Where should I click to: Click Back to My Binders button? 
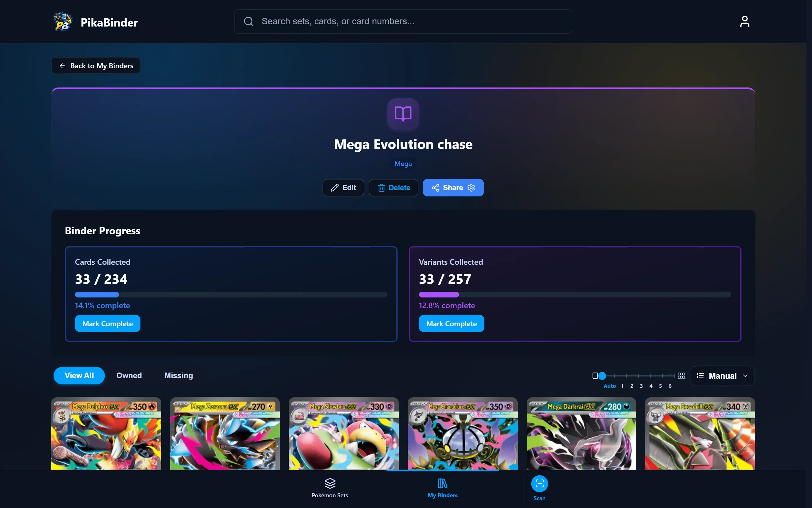click(x=96, y=65)
